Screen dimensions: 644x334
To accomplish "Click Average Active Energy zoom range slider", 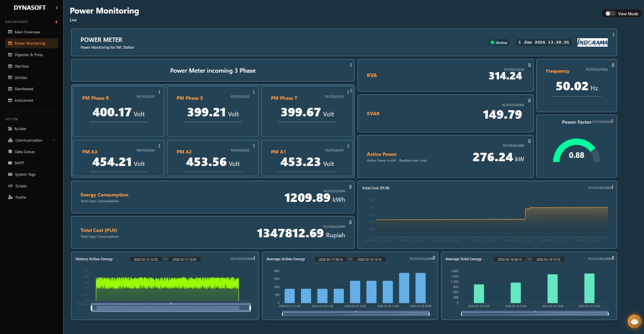I will point(356,313).
